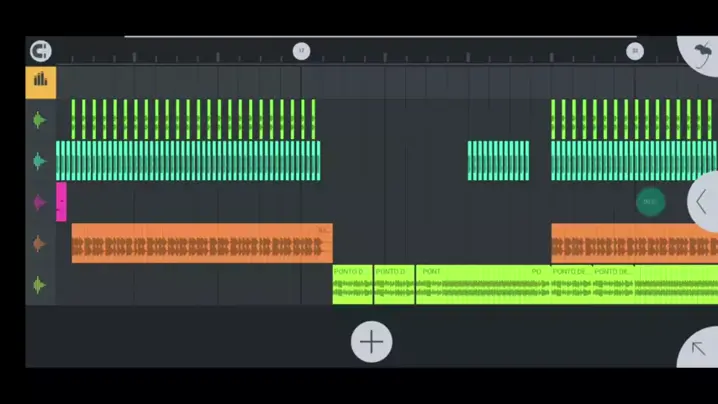The image size is (718, 404).
Task: Select the orange audio track icon
Action: (x=40, y=244)
